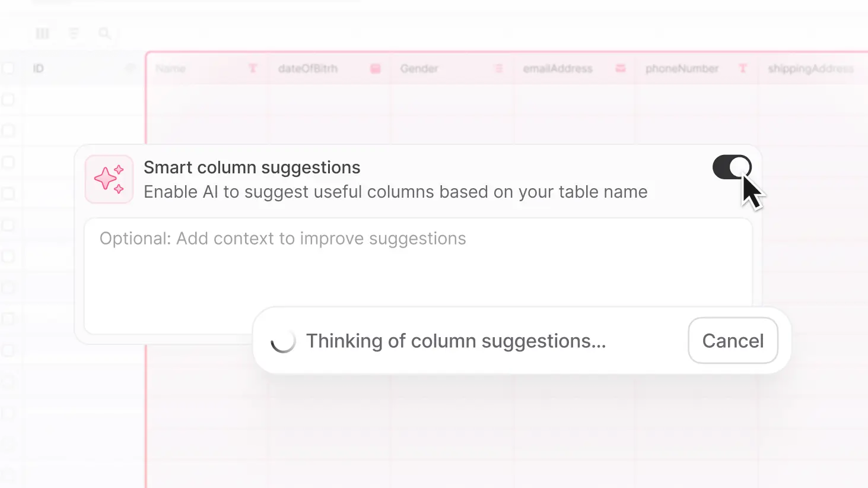Click the sparkle AI suggestions icon

[x=109, y=179]
